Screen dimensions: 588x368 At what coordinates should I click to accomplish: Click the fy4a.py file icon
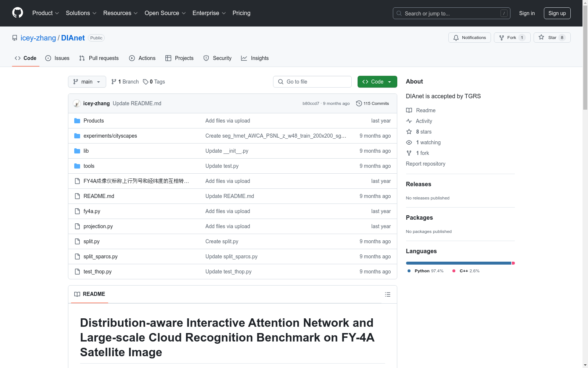tap(77, 211)
